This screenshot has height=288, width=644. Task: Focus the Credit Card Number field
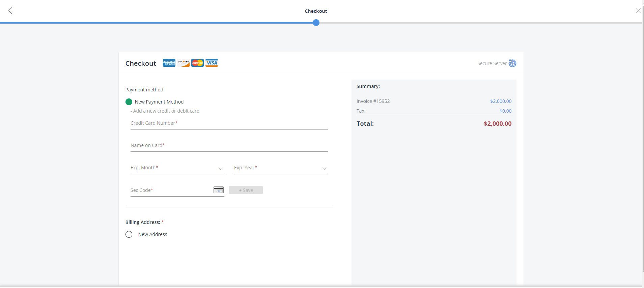click(x=229, y=123)
